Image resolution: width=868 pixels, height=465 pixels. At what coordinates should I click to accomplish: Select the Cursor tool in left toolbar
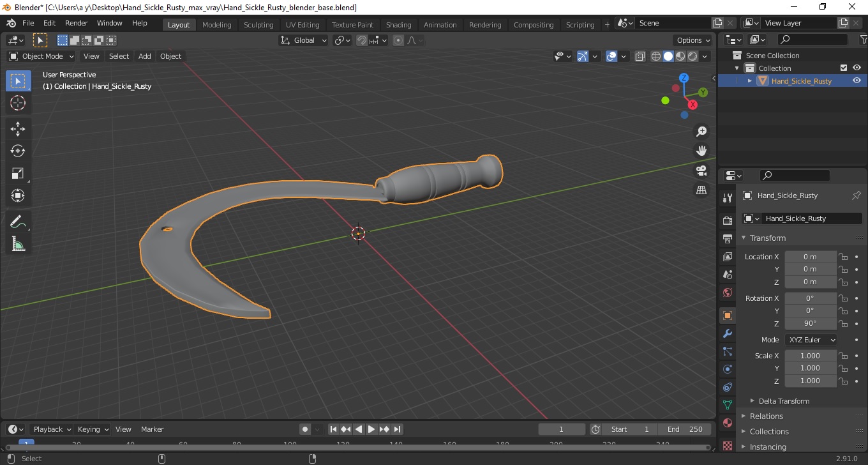point(18,103)
